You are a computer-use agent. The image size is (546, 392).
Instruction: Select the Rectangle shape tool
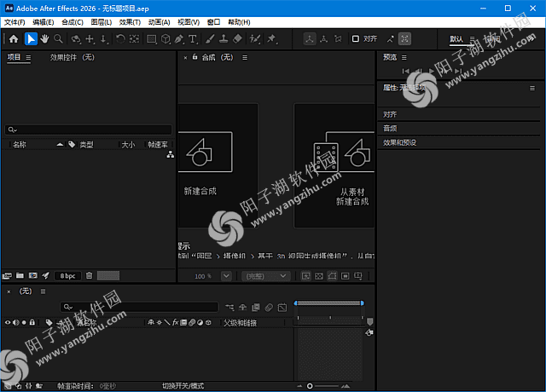(x=152, y=39)
